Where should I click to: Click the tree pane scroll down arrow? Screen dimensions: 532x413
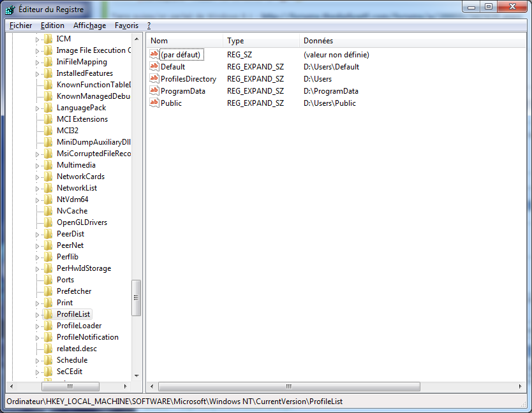tap(137, 375)
